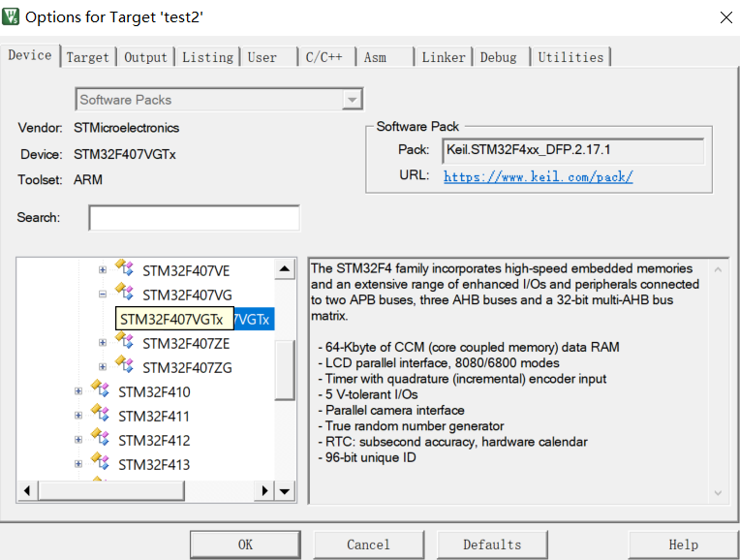The width and height of the screenshot is (740, 560).
Task: Click device tree vertical scrollbar thumb
Action: pyautogui.click(x=285, y=370)
